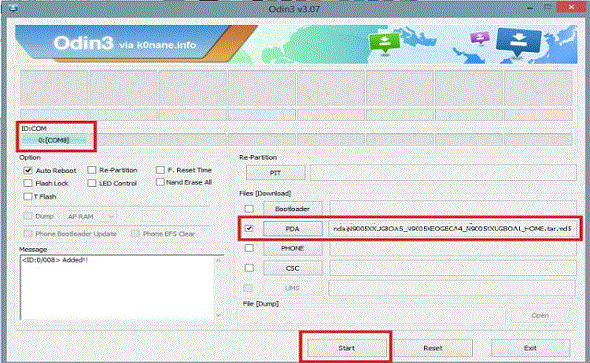Click the PHONE file button

293,248
